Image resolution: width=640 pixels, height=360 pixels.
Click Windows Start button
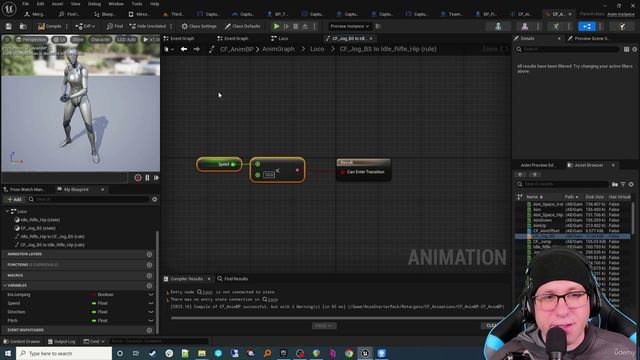coord(8,353)
